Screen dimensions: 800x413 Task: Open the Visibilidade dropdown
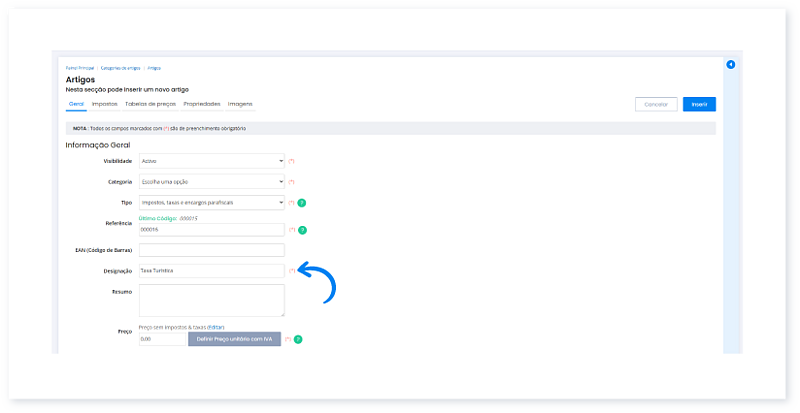(x=212, y=161)
